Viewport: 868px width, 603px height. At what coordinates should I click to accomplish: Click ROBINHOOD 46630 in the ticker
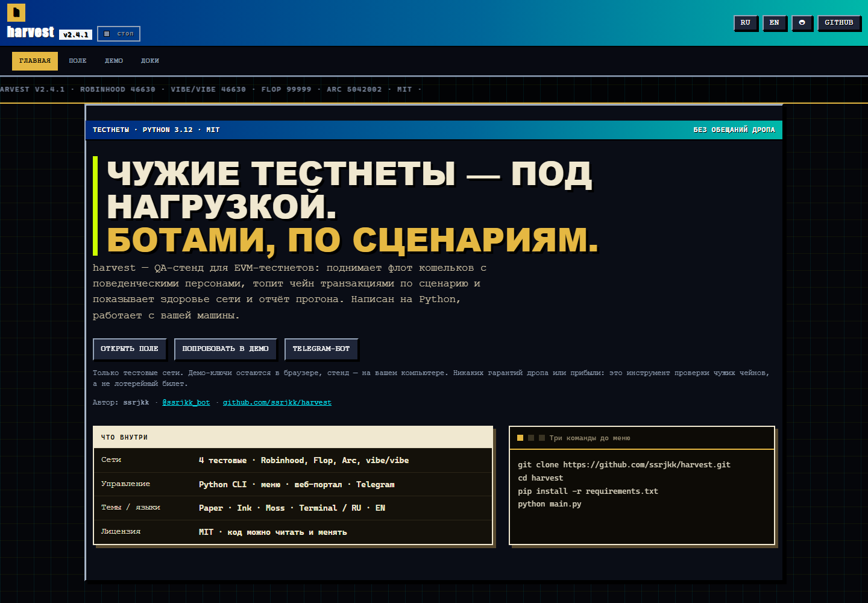click(118, 89)
